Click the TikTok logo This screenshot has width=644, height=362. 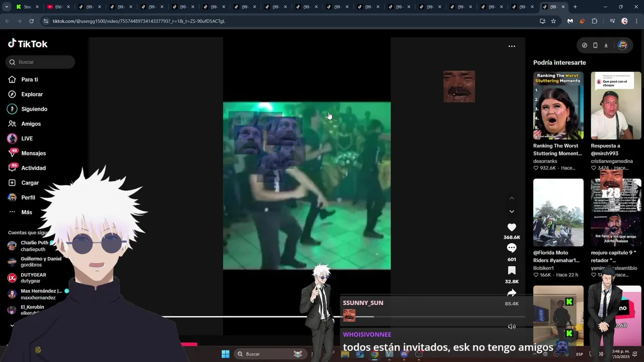[28, 44]
